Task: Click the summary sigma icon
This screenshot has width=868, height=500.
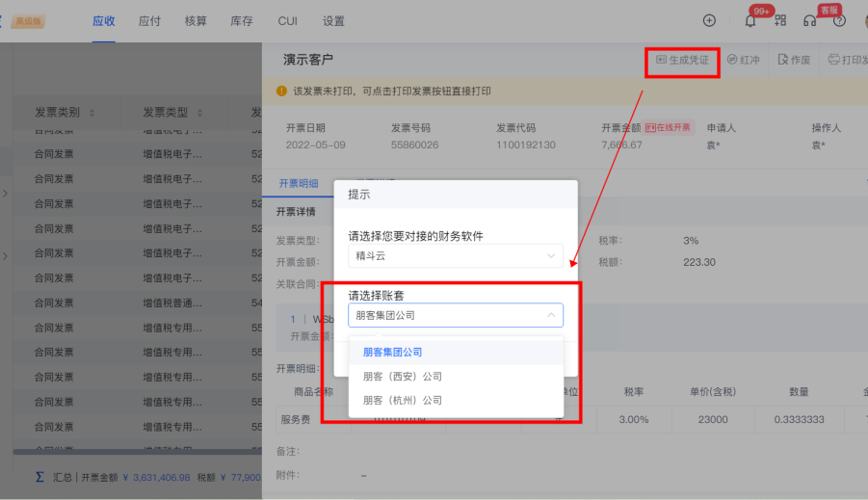Action: [x=39, y=477]
